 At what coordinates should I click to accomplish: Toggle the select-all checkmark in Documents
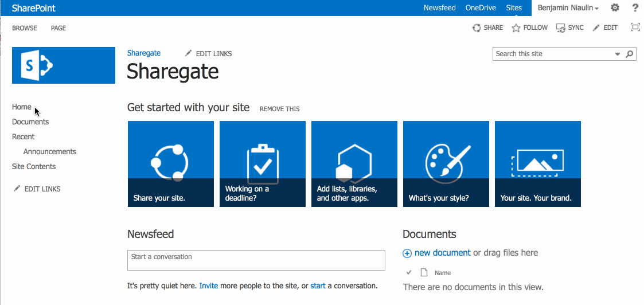coord(409,272)
